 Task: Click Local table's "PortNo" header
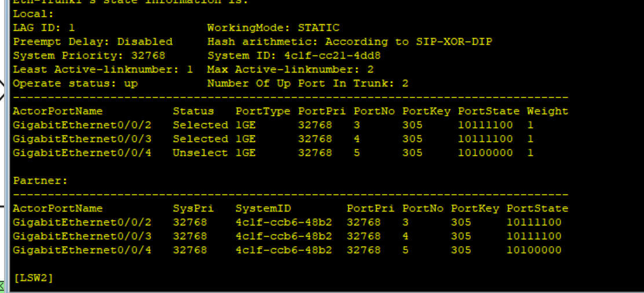point(375,111)
